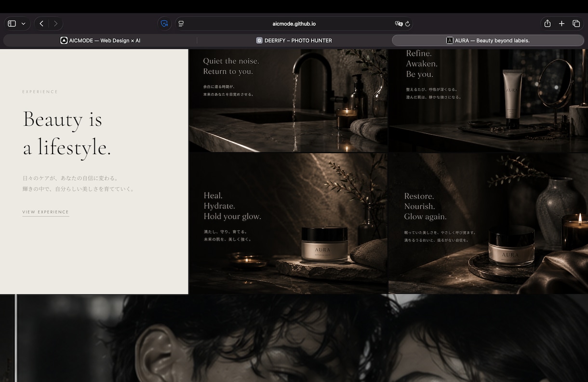Open the page reader menu icon

(181, 24)
